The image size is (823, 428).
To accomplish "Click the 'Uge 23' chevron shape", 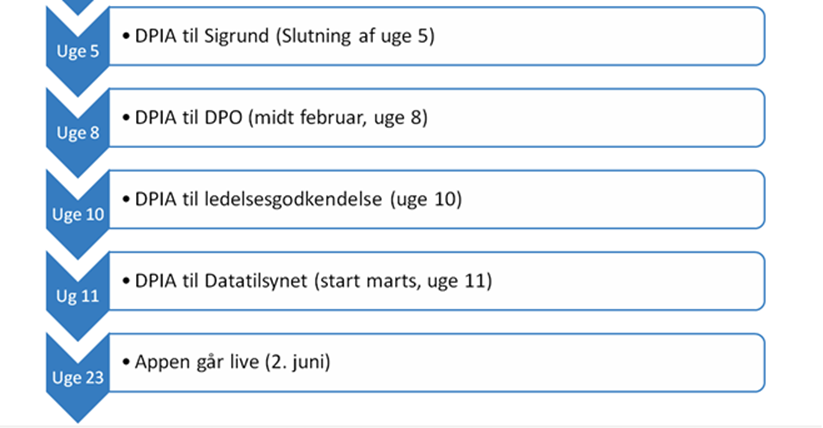I will click(x=77, y=377).
